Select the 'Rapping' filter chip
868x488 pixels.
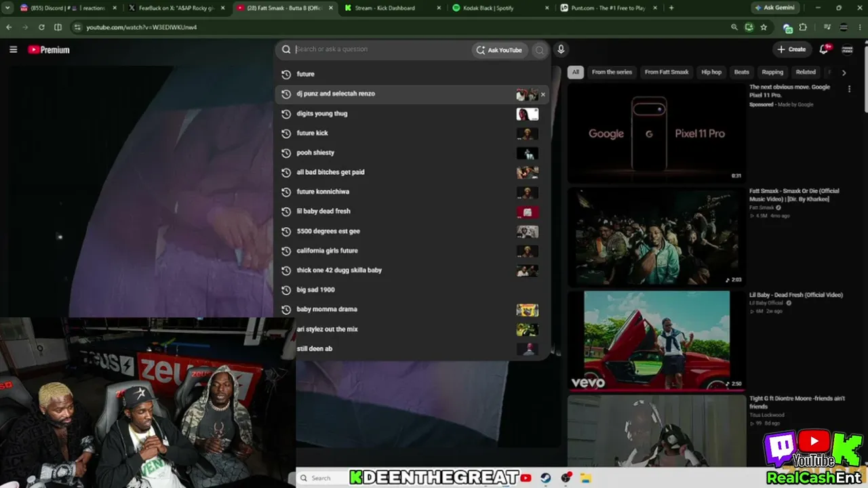(x=772, y=72)
